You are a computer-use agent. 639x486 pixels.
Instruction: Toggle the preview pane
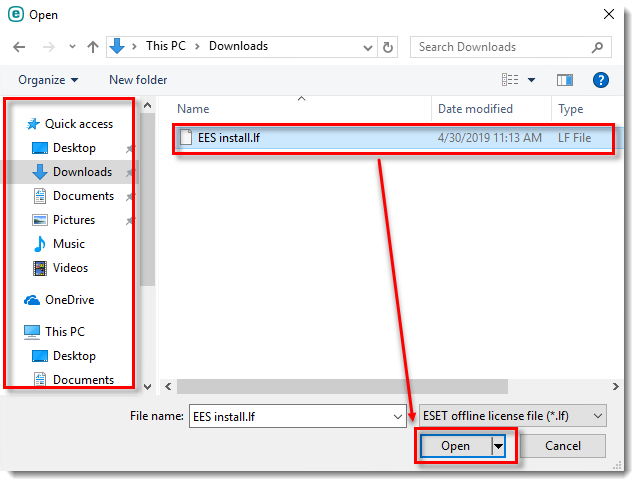point(565,80)
